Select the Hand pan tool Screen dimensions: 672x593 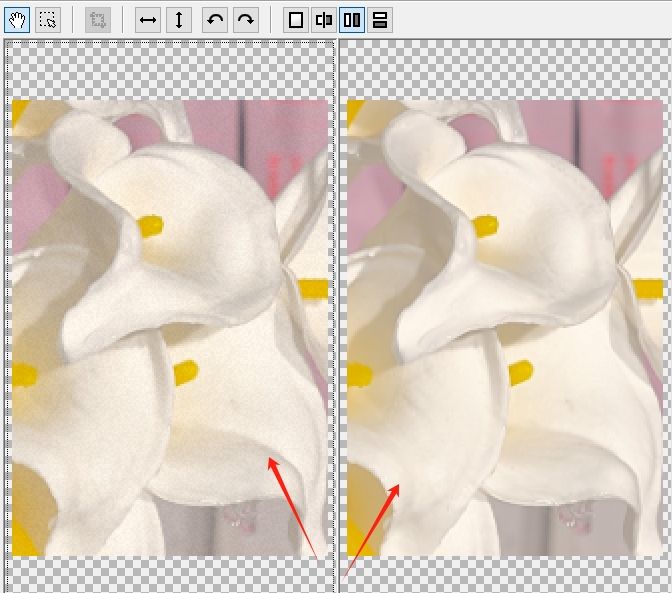point(17,20)
